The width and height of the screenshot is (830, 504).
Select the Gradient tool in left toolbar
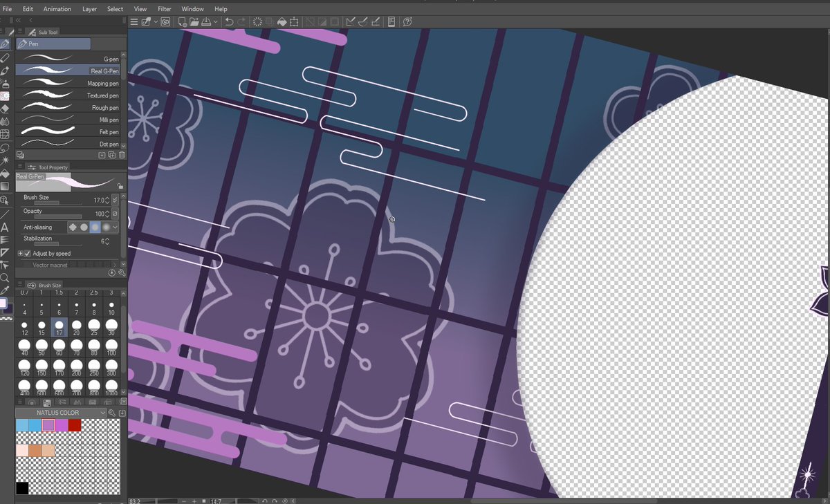click(x=6, y=186)
